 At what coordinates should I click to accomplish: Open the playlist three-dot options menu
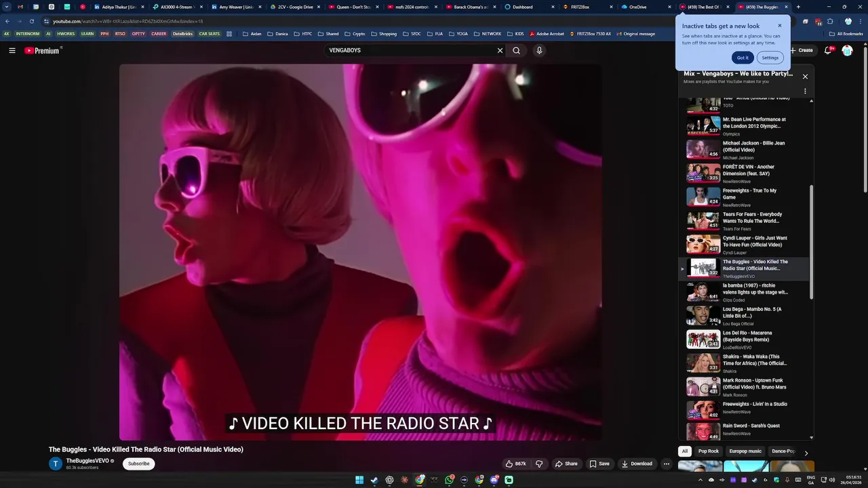[805, 91]
